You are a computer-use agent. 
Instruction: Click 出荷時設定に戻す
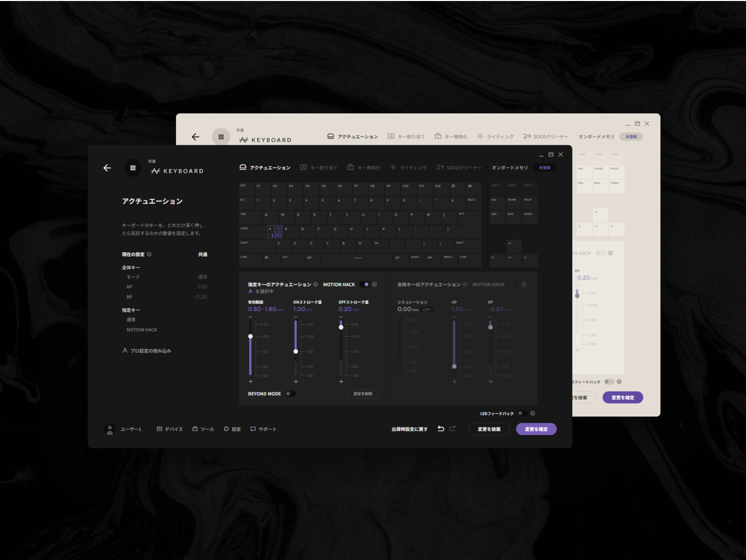click(x=410, y=429)
